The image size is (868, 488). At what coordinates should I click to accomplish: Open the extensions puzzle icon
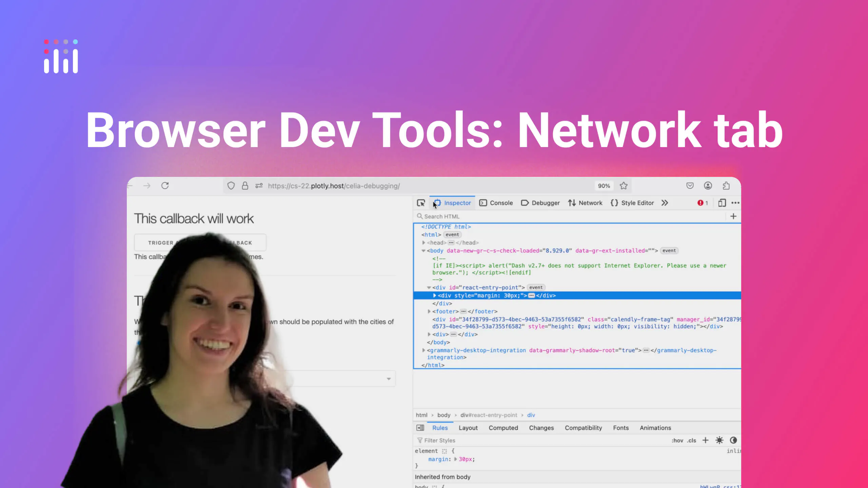[x=726, y=186]
